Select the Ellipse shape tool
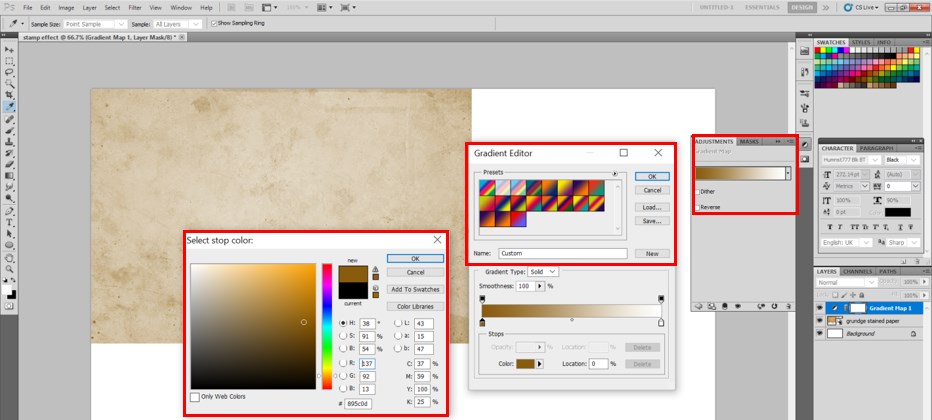 9,245
